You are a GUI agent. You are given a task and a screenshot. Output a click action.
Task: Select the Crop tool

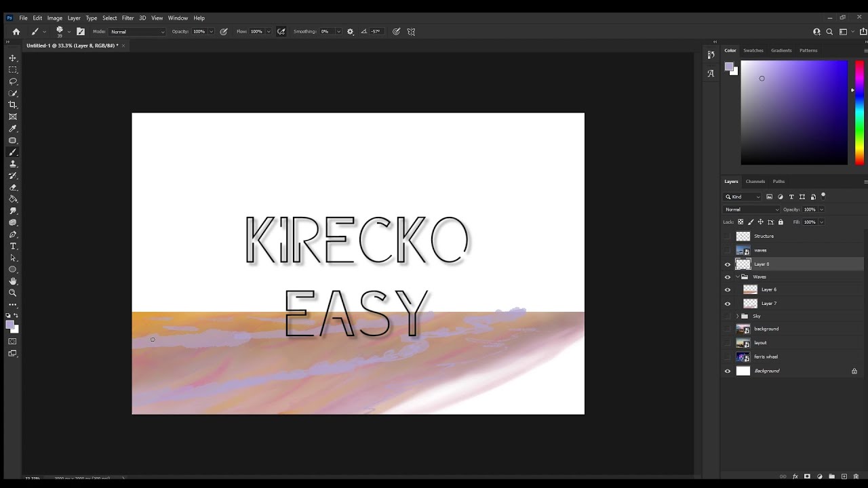[x=13, y=105]
